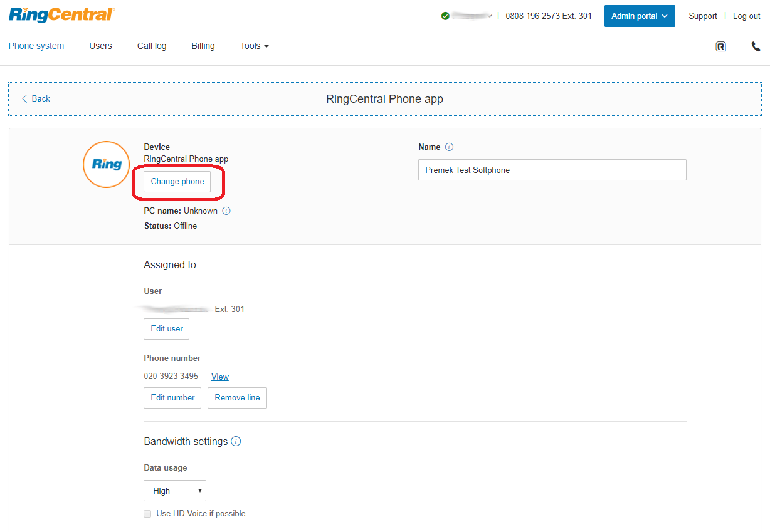770x532 pixels.
Task: Click the info icon beside PC name
Action: (x=226, y=211)
